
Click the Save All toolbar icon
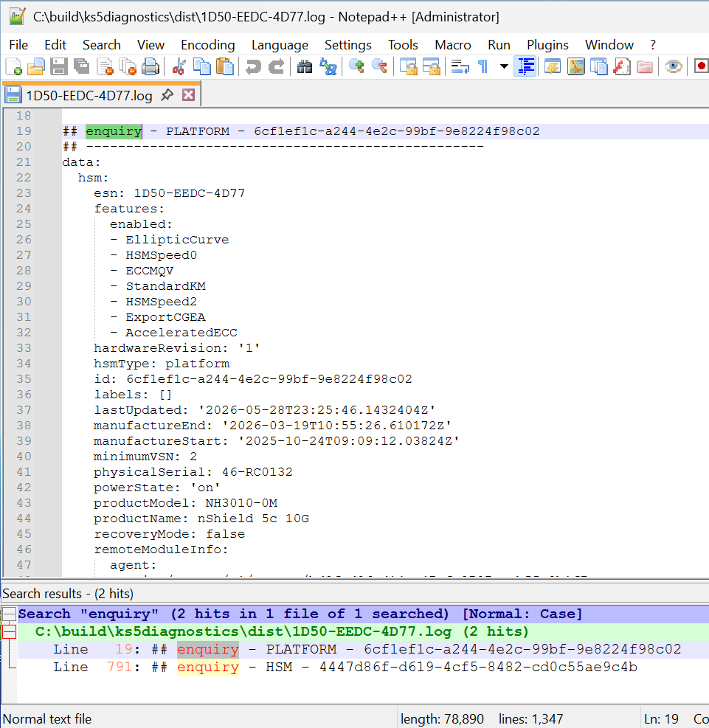(82, 67)
